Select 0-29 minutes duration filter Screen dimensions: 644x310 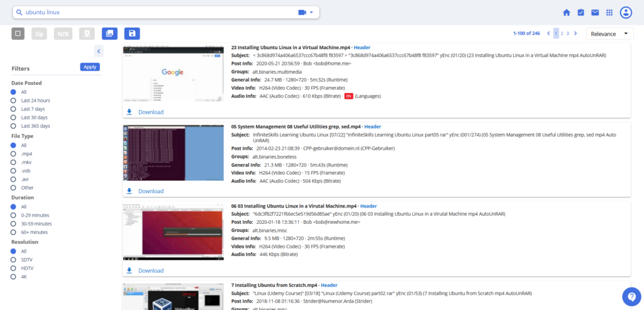click(x=14, y=215)
